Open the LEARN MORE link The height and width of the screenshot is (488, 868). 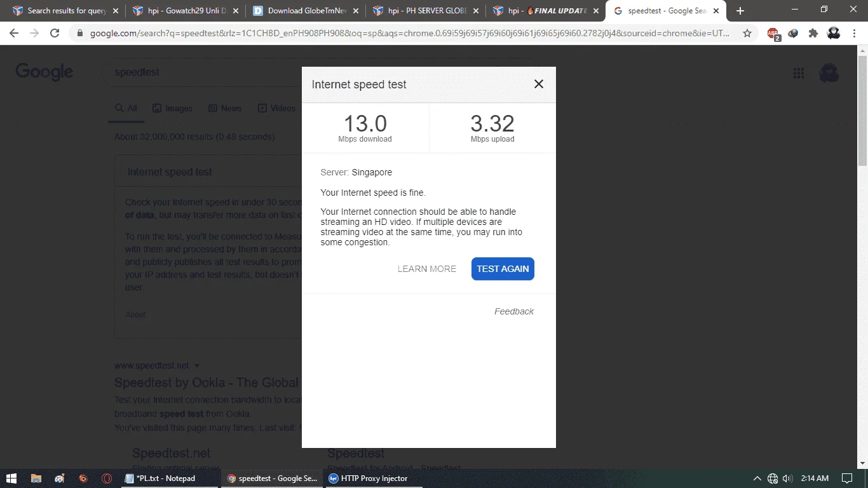427,269
